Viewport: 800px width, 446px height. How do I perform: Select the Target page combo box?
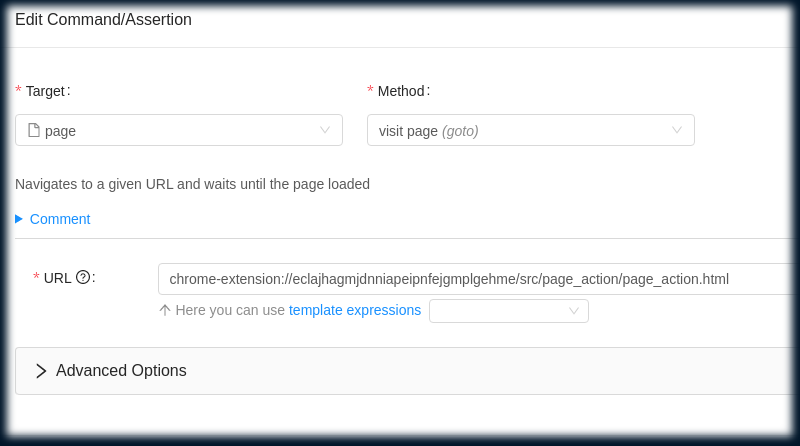click(x=179, y=130)
